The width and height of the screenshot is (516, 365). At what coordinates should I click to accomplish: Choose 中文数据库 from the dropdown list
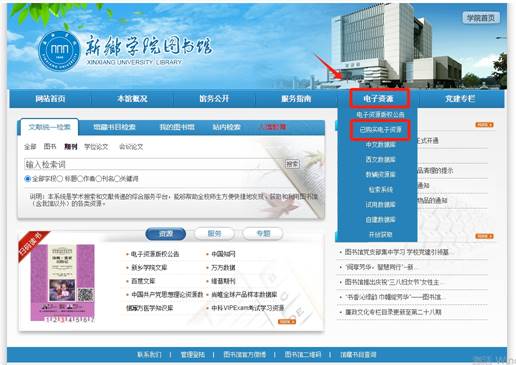pyautogui.click(x=380, y=145)
